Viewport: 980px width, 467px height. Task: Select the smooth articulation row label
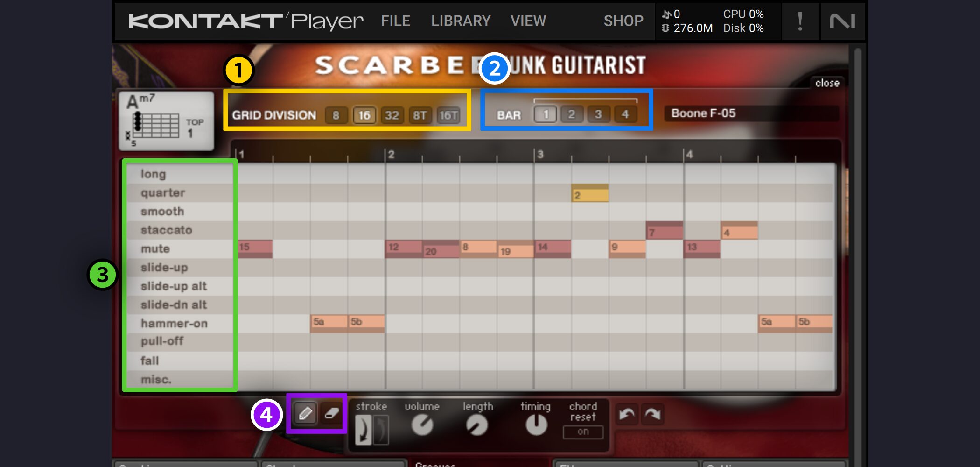pyautogui.click(x=162, y=212)
